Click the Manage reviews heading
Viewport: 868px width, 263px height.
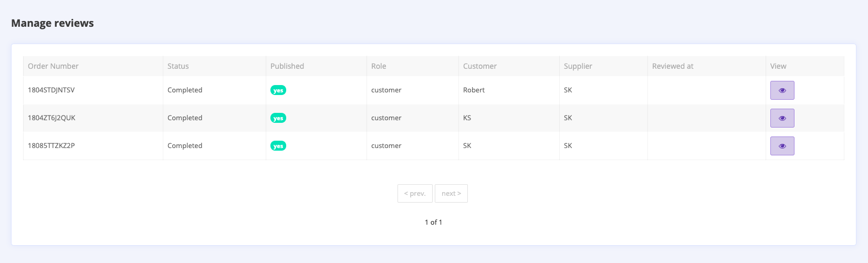point(53,23)
